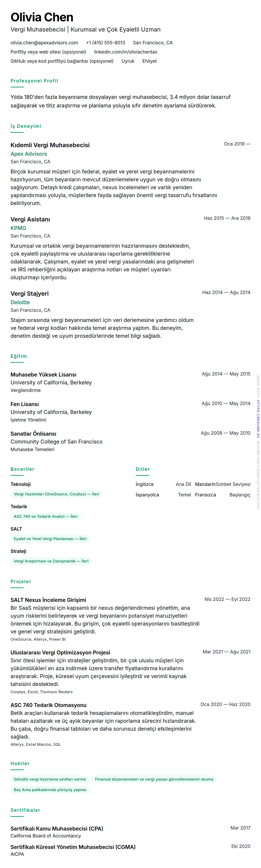Click the Gönüllü vergi hazırlama sınıfları verme tag
The height and width of the screenshot is (868, 261).
[x=50, y=779]
